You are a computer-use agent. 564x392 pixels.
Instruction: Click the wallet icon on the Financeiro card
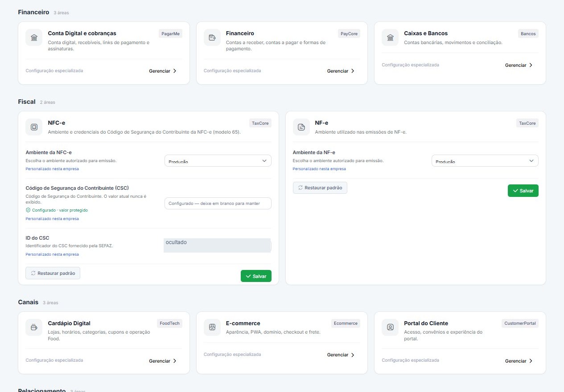pos(212,37)
